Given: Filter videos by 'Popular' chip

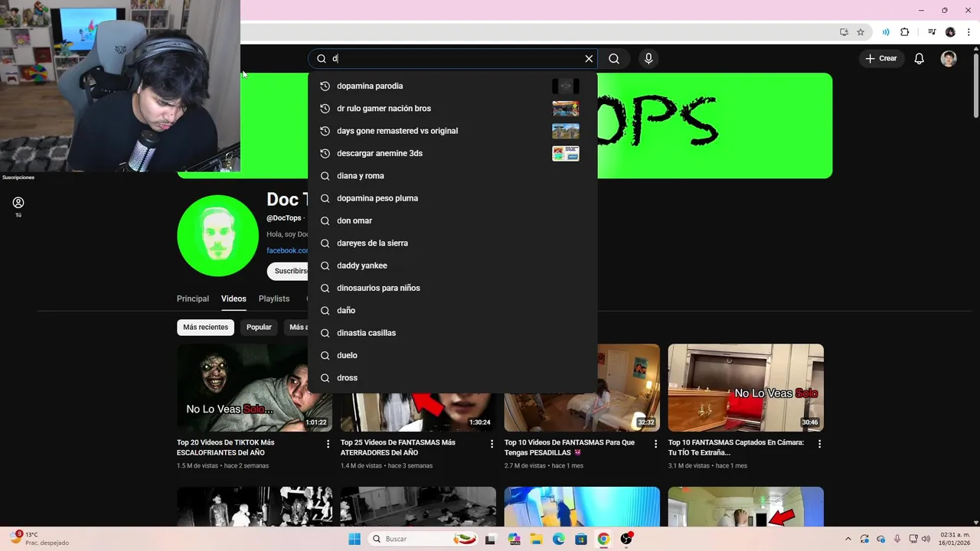Looking at the screenshot, I should point(259,327).
